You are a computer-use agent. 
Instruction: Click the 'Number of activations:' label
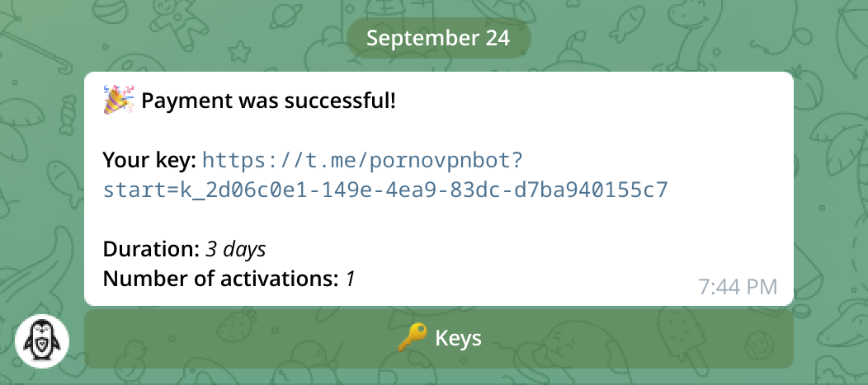(221, 279)
